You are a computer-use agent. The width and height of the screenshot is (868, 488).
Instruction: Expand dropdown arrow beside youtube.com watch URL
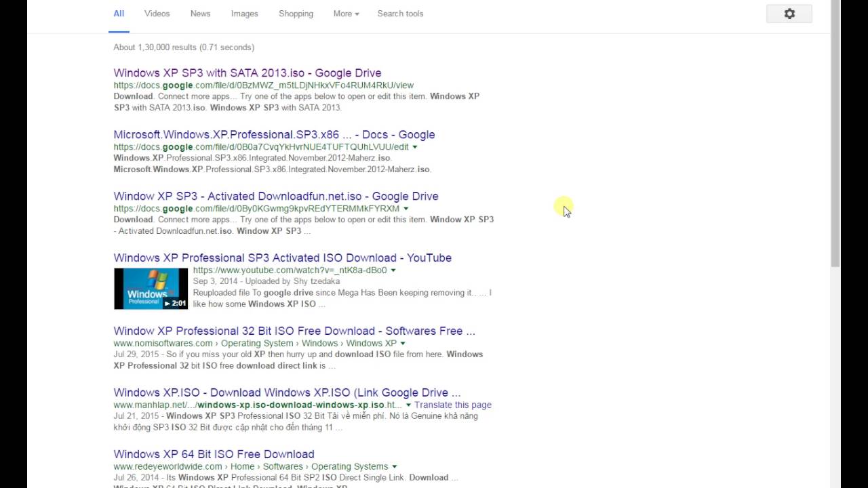[393, 270]
